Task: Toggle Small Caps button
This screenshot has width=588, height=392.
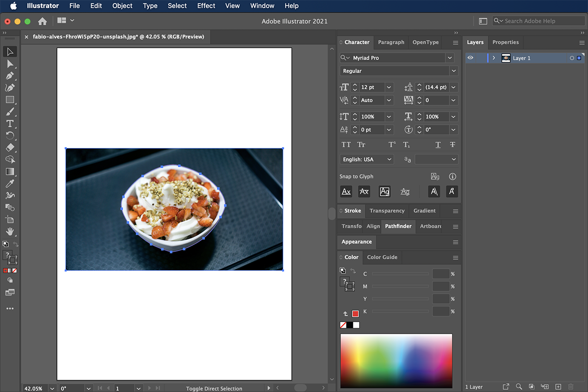Action: click(x=362, y=145)
